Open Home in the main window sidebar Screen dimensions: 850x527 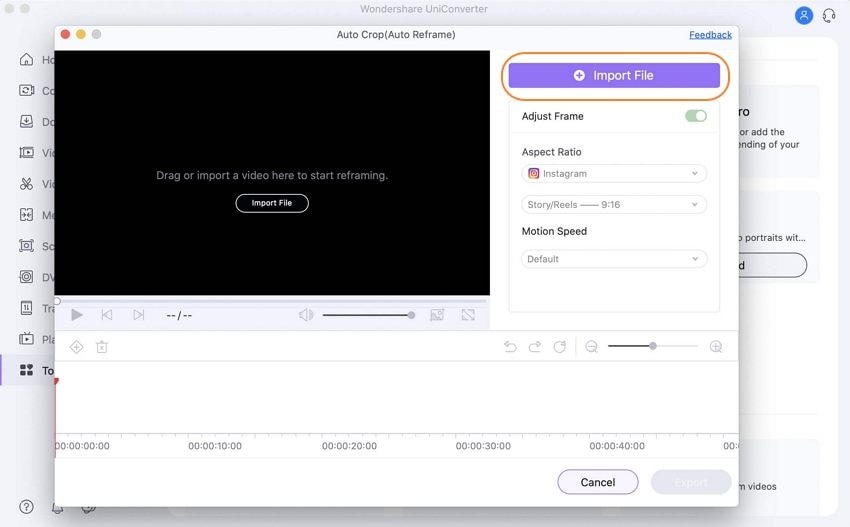coord(26,60)
